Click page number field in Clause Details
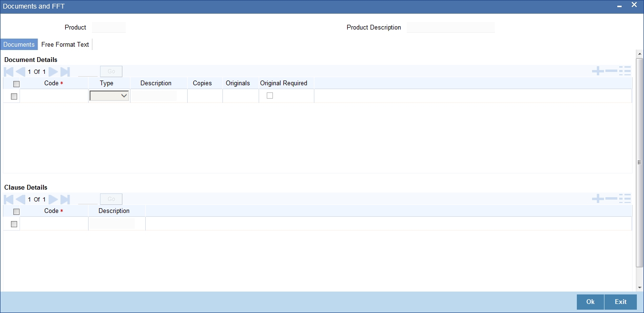Viewport: 644px width, 313px height. [x=88, y=199]
